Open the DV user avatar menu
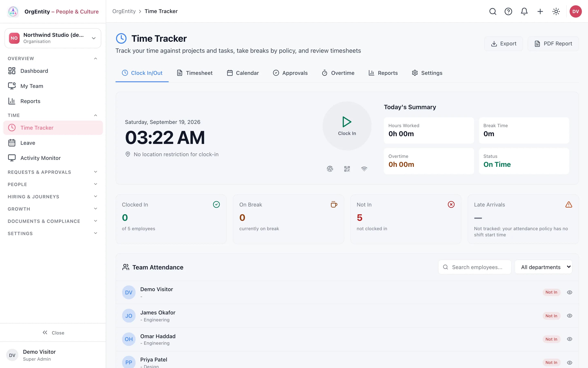588x368 pixels. point(576,11)
